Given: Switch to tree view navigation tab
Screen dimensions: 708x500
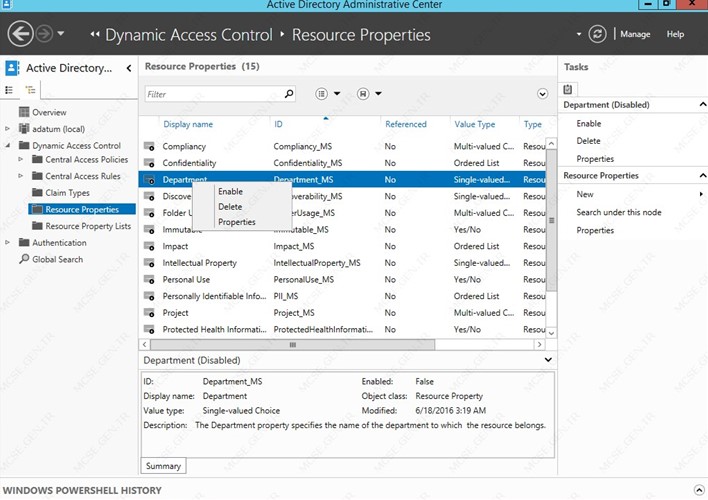Looking at the screenshot, I should click(x=30, y=90).
